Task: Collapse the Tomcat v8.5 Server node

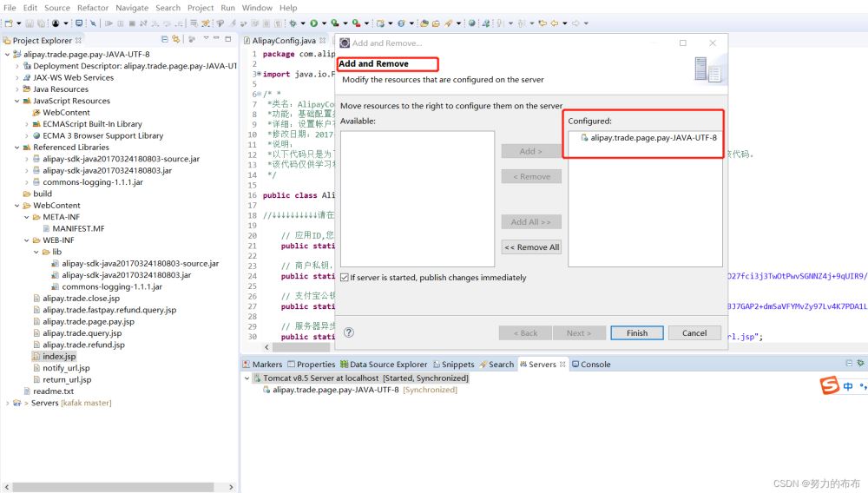Action: (246, 378)
